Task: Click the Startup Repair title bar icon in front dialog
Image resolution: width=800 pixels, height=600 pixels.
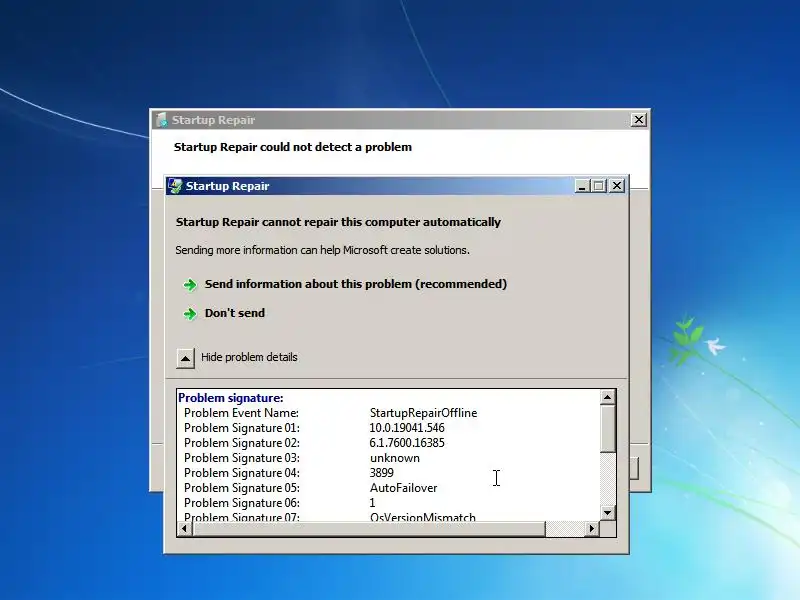Action: (x=175, y=186)
